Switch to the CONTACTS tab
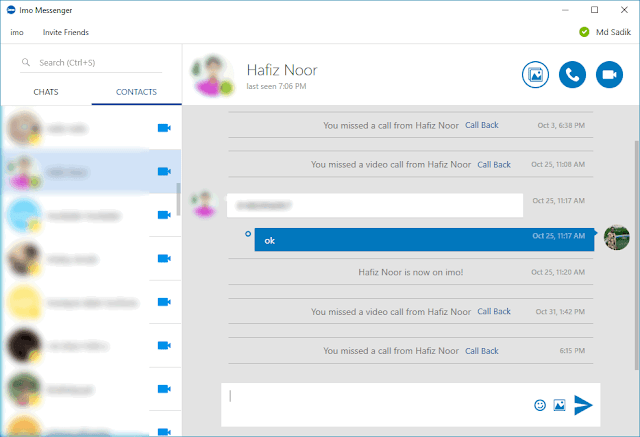The height and width of the screenshot is (437, 640). point(136,92)
